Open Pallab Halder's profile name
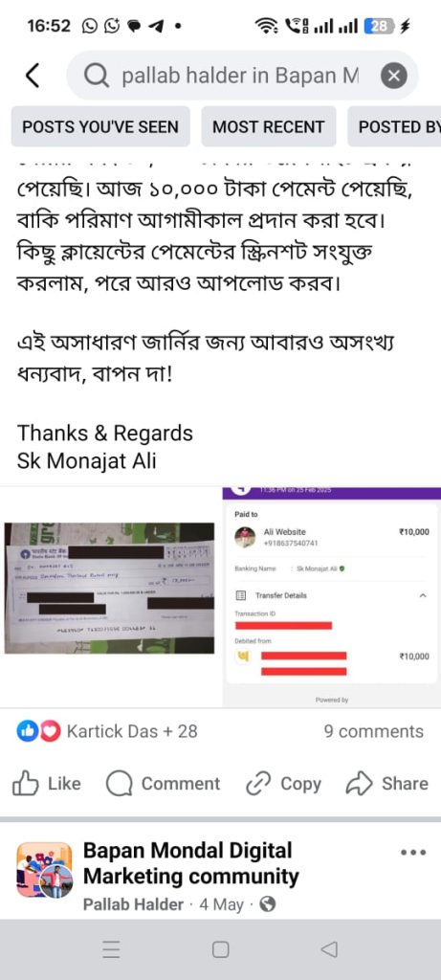The image size is (441, 980). pyautogui.click(x=134, y=904)
